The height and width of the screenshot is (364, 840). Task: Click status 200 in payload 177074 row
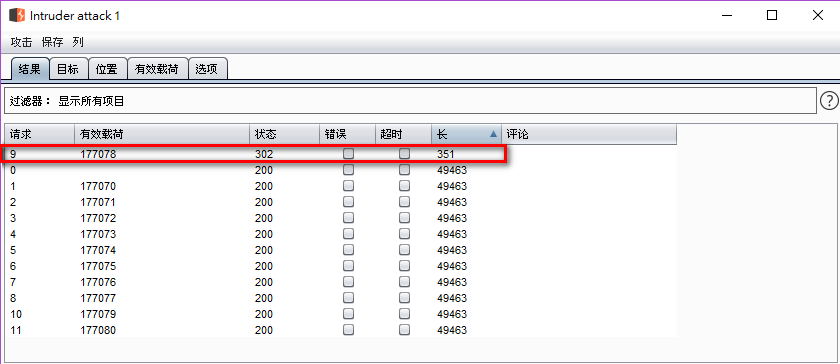tap(264, 250)
